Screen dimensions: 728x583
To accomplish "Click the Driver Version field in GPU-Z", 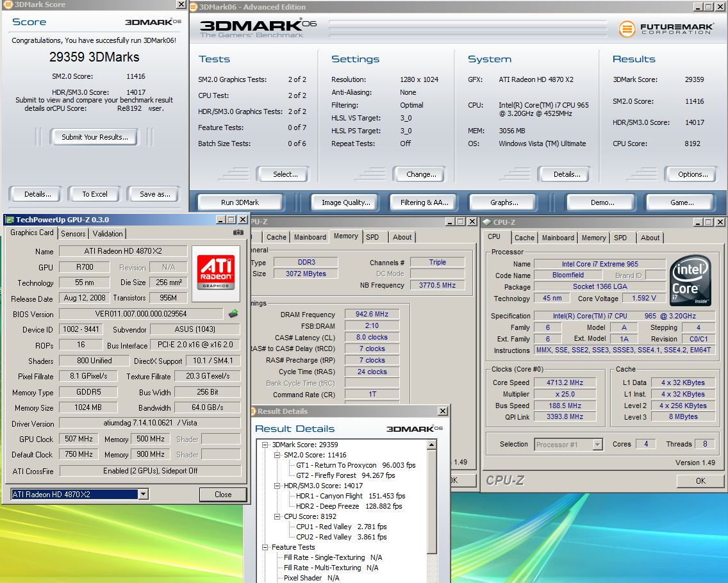I will [150, 423].
